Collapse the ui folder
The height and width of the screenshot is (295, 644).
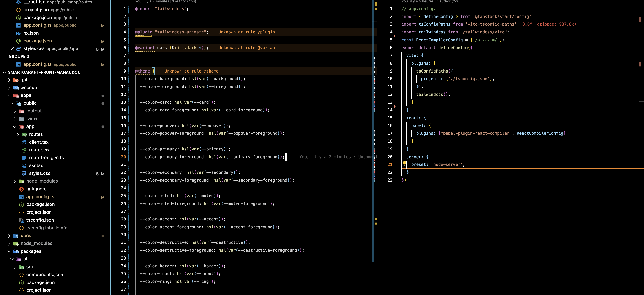[12, 259]
